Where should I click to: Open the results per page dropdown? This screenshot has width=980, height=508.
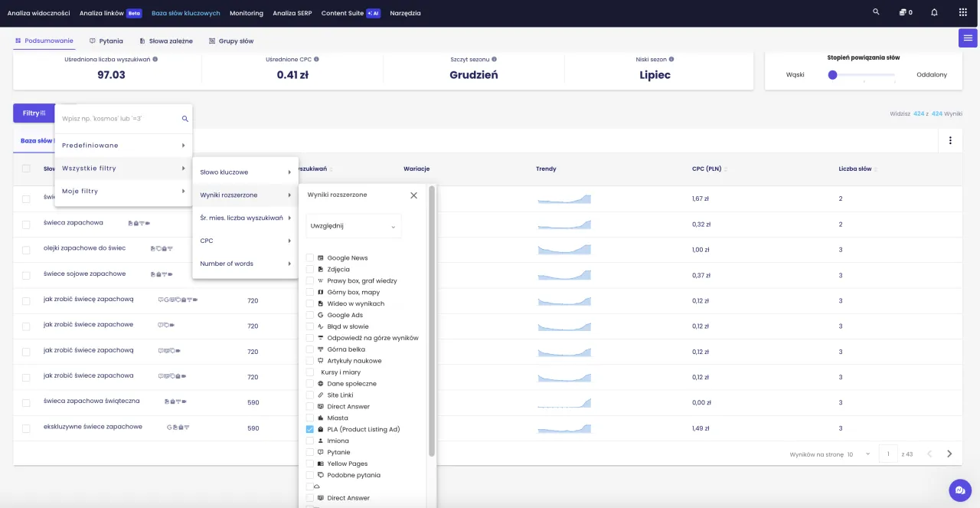(859, 454)
